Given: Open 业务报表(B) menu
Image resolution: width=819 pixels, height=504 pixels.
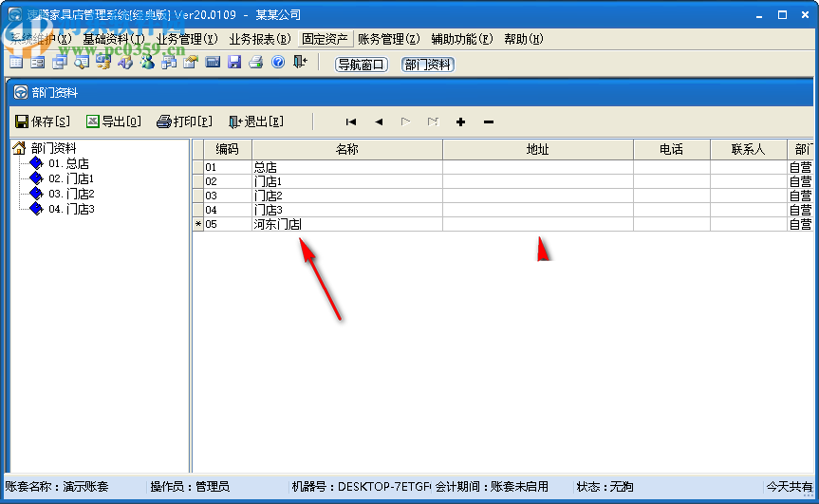Looking at the screenshot, I should click(x=260, y=39).
